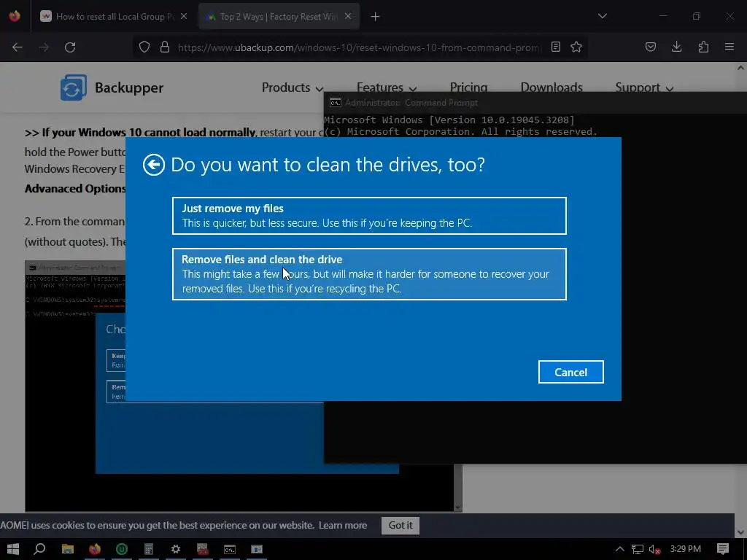Click the image scrollbar down arrow
The height and width of the screenshot is (560, 747).
pyautogui.click(x=458, y=507)
